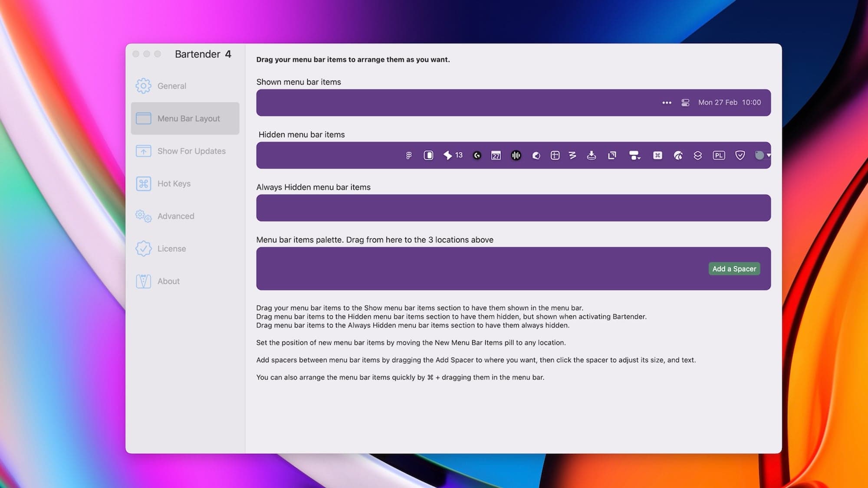The width and height of the screenshot is (868, 488).
Task: Select the Menu Bar Layout section
Action: (x=185, y=118)
